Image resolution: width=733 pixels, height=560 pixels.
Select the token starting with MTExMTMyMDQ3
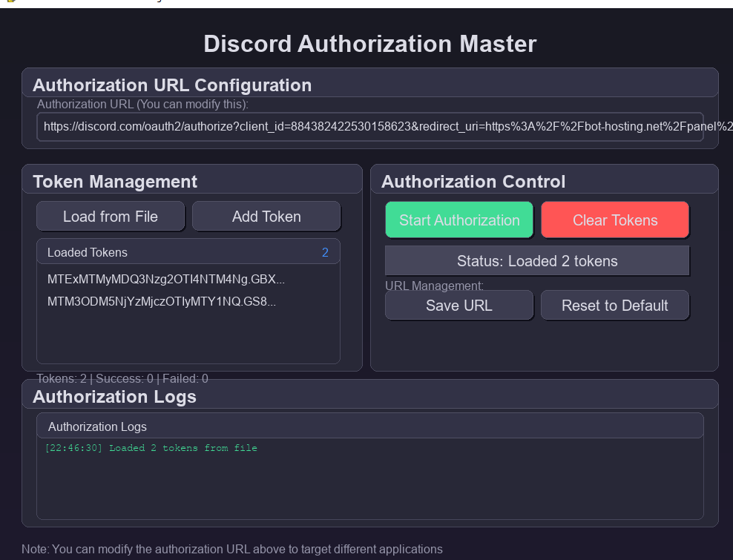tap(166, 279)
